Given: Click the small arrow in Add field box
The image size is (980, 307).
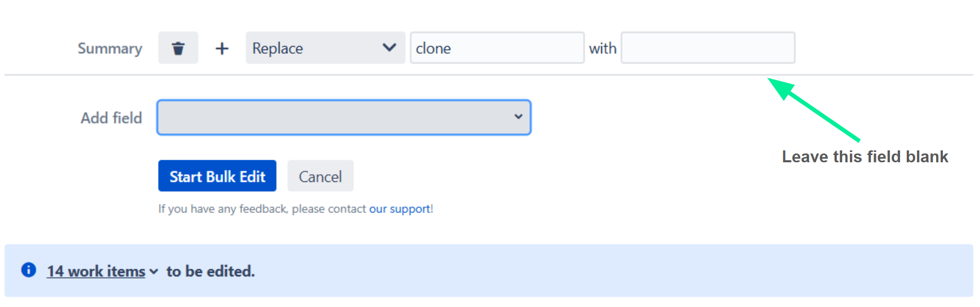Looking at the screenshot, I should click(518, 117).
